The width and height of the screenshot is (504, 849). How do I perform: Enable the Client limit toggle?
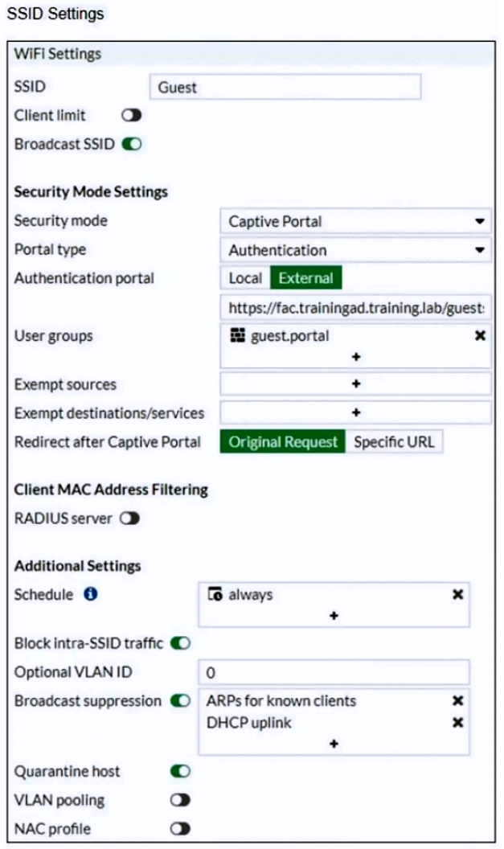click(131, 116)
